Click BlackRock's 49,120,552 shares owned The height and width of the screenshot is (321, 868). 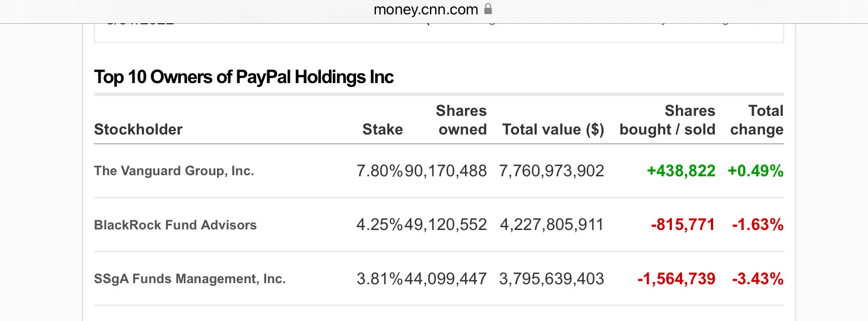pos(446,225)
